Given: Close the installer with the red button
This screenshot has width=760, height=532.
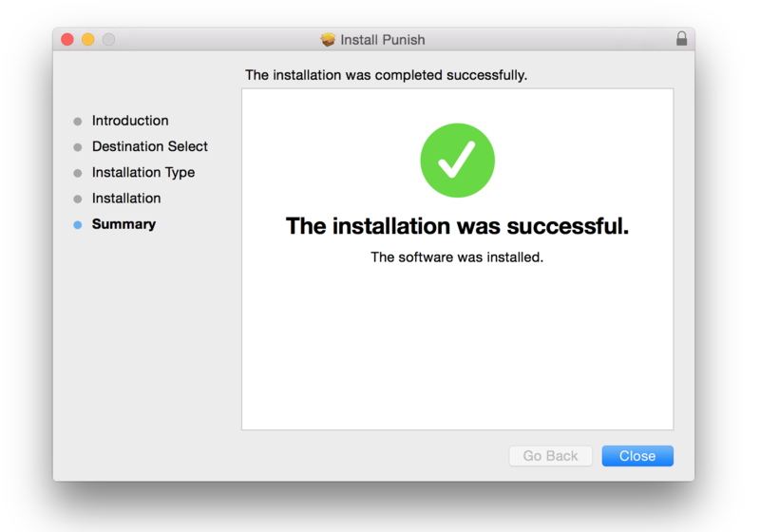Looking at the screenshot, I should [x=67, y=39].
